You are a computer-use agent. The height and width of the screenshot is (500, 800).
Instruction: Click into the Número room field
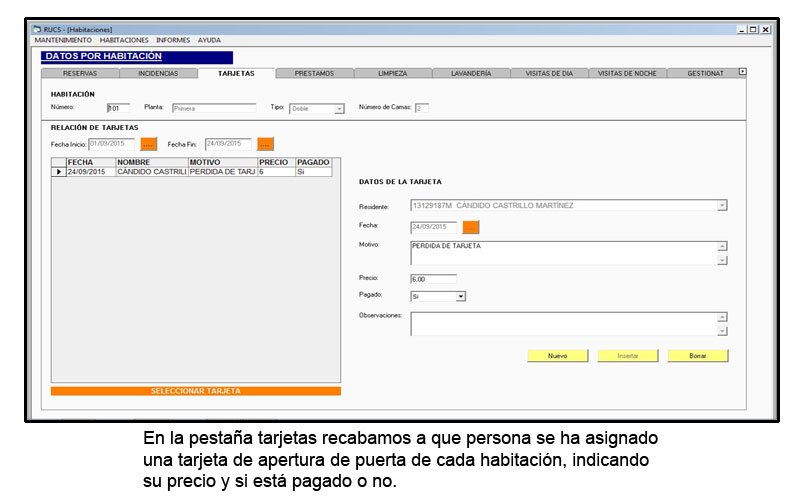pyautogui.click(x=118, y=108)
